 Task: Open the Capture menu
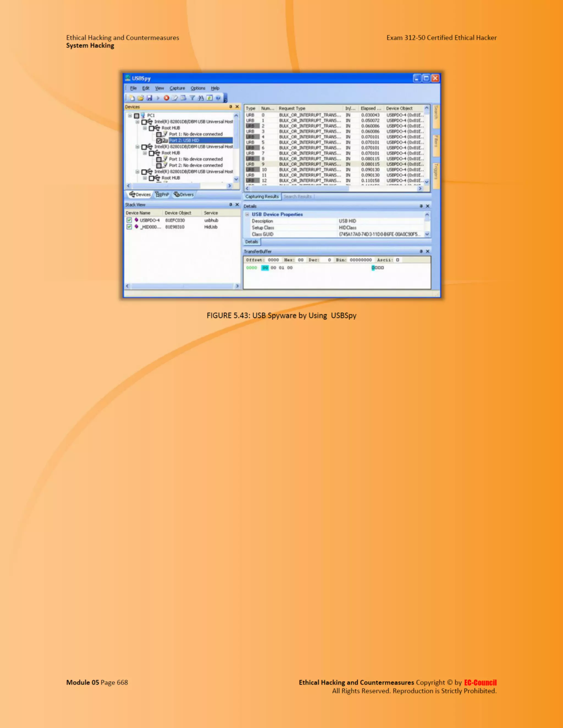[177, 88]
